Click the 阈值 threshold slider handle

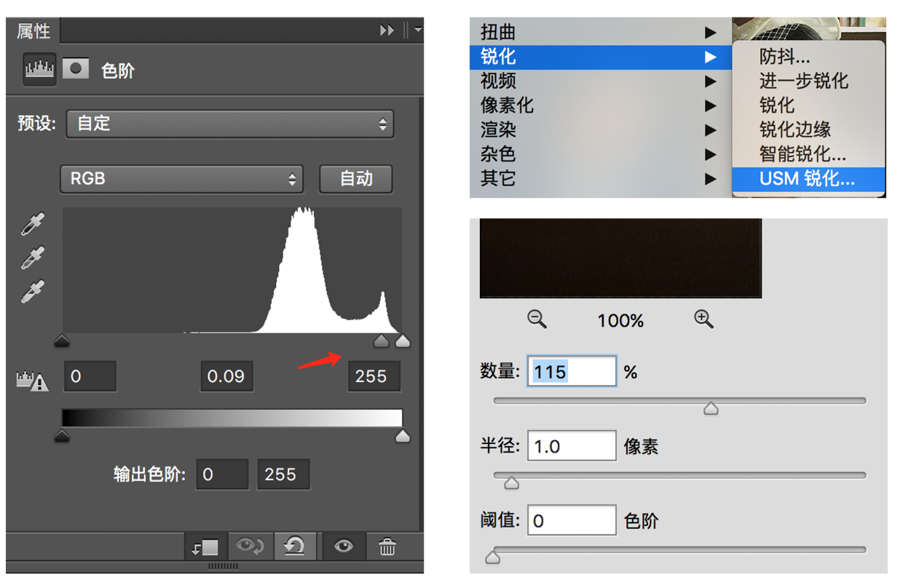pyautogui.click(x=493, y=557)
